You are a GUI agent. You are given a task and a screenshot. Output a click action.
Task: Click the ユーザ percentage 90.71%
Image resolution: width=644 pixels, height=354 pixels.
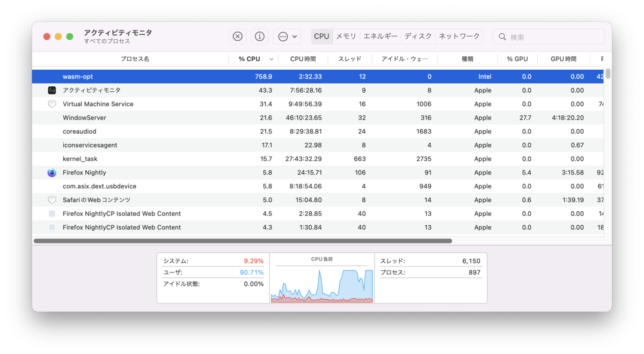tap(252, 272)
